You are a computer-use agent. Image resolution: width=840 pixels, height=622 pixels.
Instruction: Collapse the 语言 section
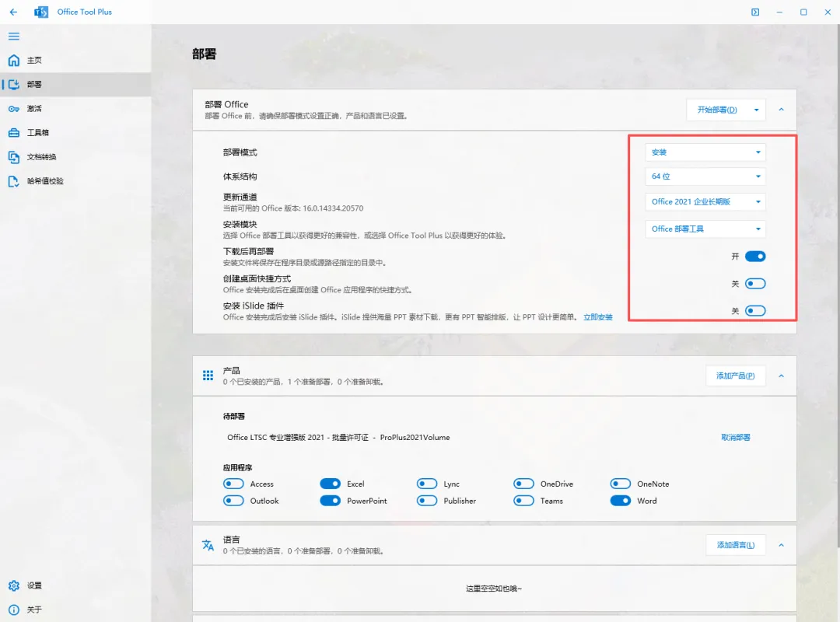tap(781, 545)
